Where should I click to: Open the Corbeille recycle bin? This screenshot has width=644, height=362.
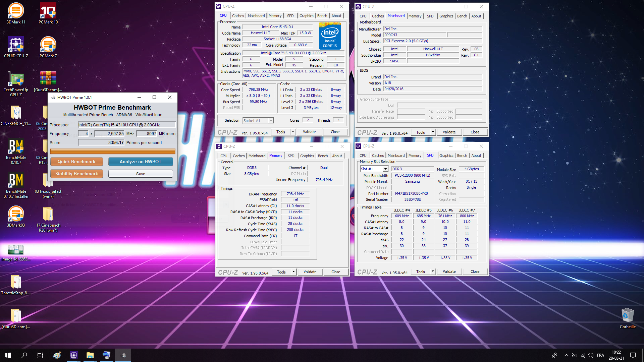(x=628, y=318)
